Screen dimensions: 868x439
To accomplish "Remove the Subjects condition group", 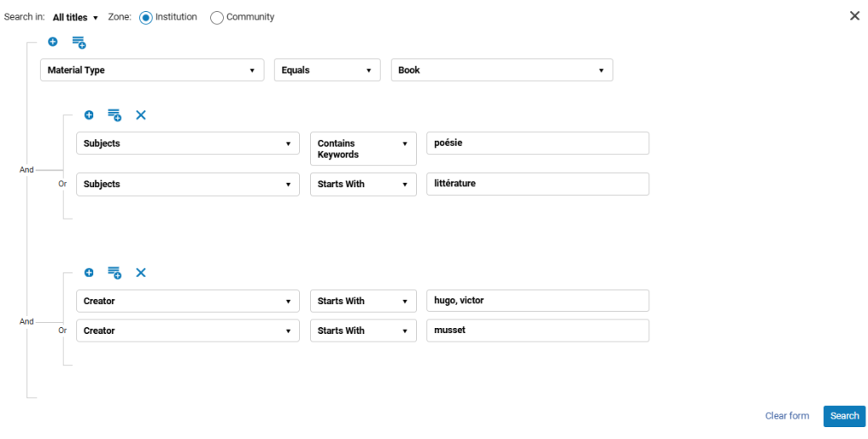I will 142,115.
